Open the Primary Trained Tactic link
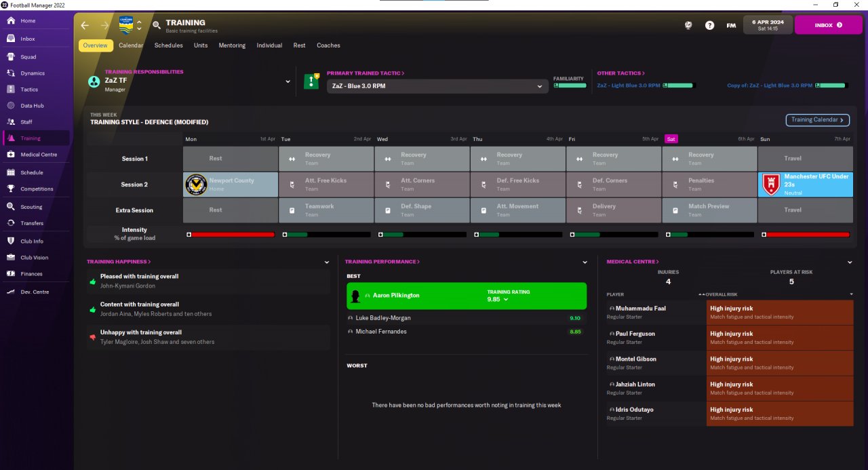 click(x=366, y=73)
